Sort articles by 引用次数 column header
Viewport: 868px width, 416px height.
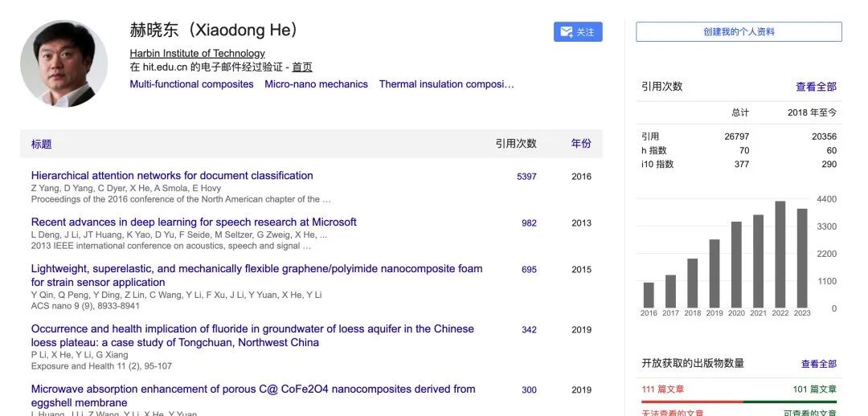516,143
